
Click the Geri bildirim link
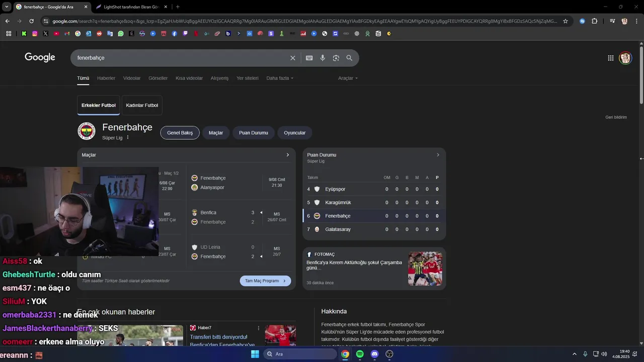pos(616,117)
